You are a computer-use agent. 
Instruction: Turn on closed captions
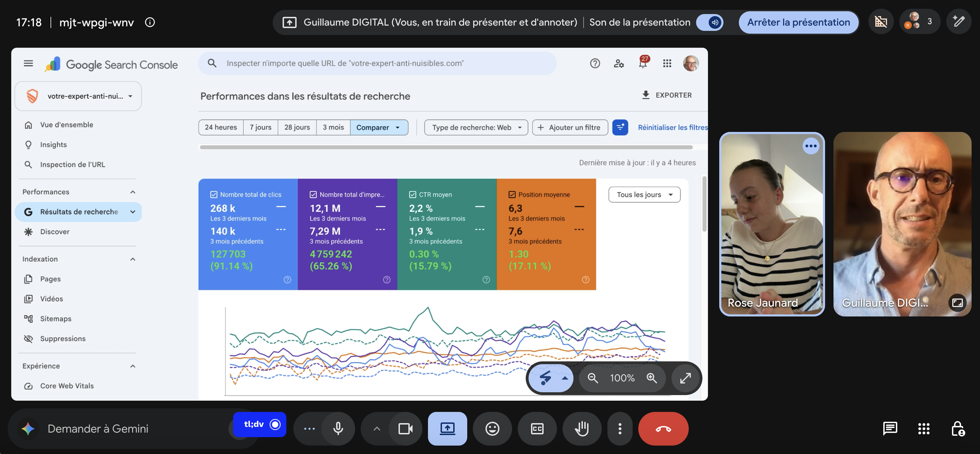537,428
